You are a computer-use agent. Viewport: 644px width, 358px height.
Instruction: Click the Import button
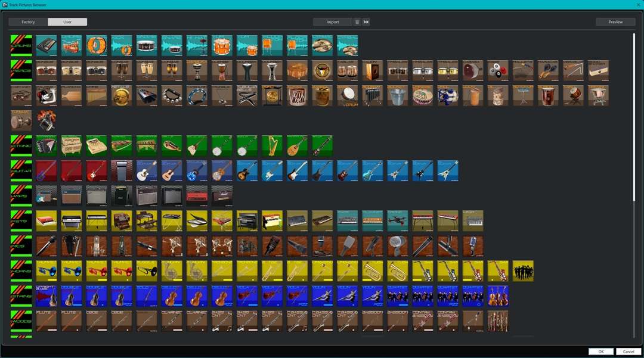pyautogui.click(x=333, y=22)
